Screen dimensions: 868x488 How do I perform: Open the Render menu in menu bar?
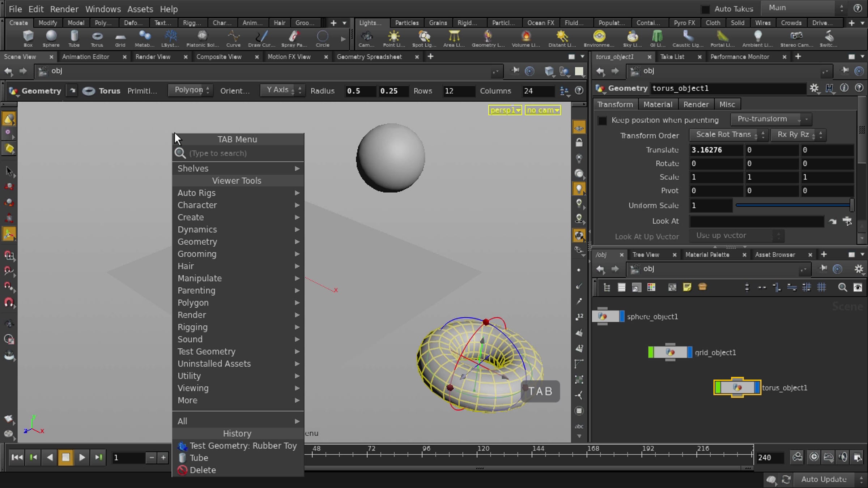pos(64,9)
